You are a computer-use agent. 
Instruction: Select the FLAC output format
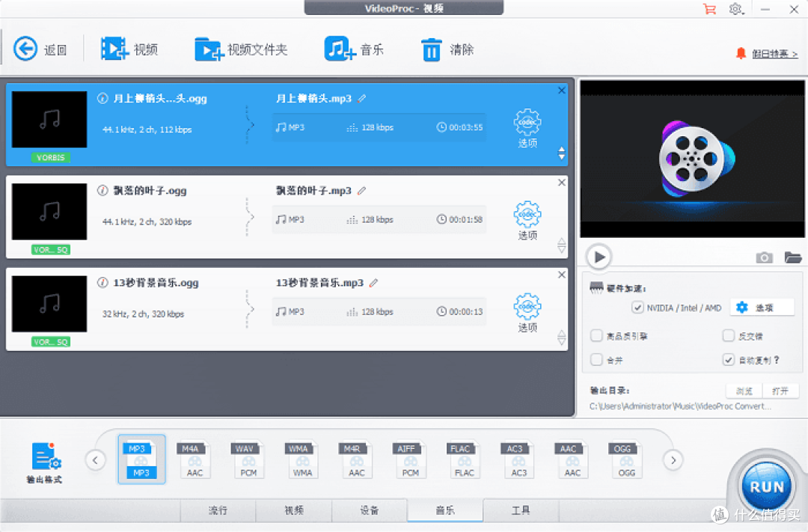click(464, 459)
